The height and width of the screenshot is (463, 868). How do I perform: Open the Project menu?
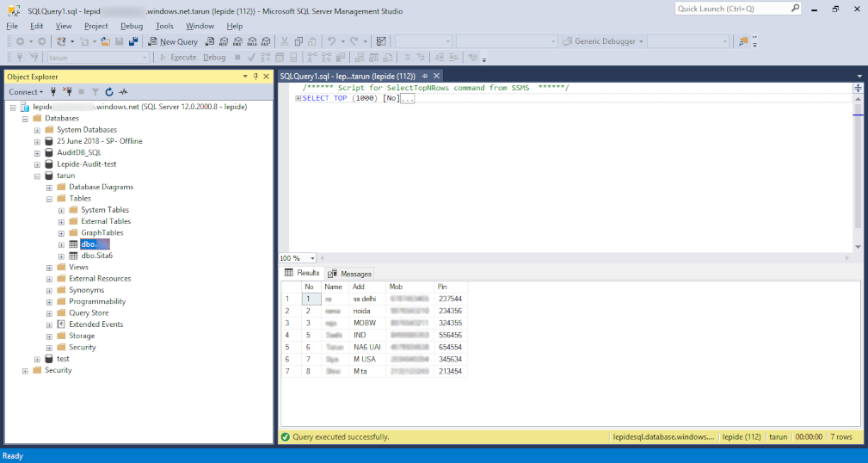pyautogui.click(x=95, y=26)
